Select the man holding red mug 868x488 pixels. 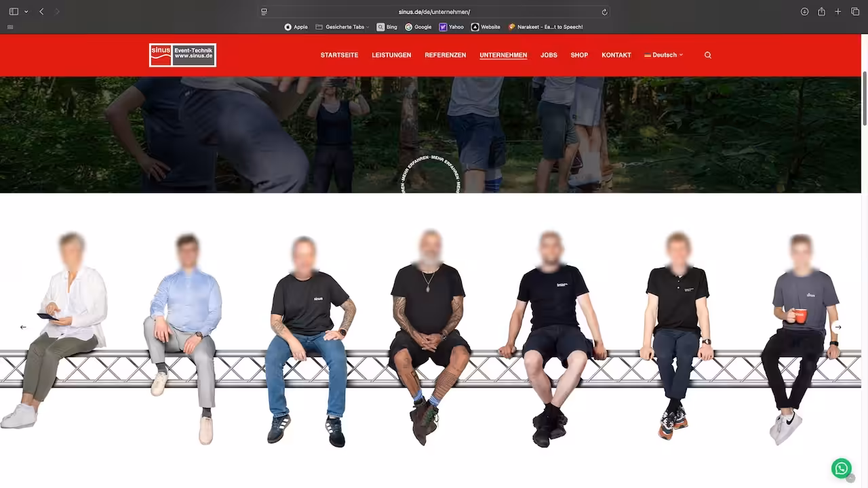802,339
